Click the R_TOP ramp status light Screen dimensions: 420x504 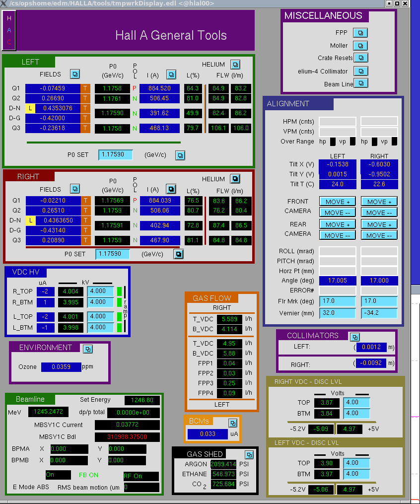coord(120,291)
